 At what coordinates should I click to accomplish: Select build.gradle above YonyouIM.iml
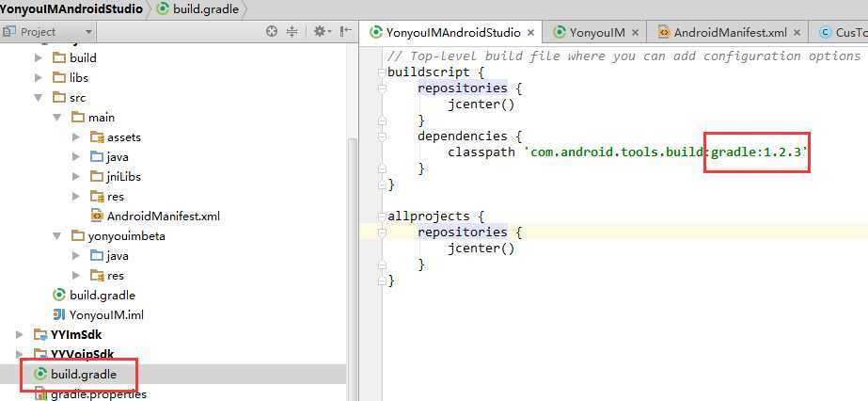103,296
